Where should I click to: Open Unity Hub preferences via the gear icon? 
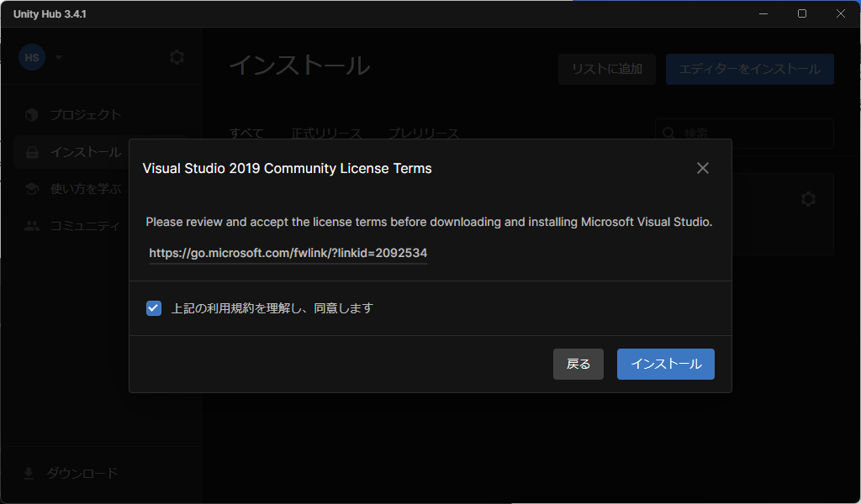(x=176, y=57)
